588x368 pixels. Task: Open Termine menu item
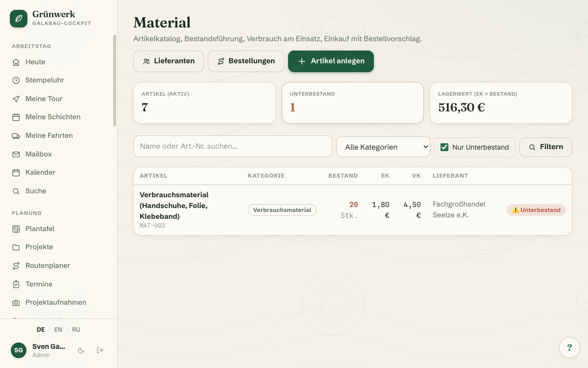[x=59, y=284]
